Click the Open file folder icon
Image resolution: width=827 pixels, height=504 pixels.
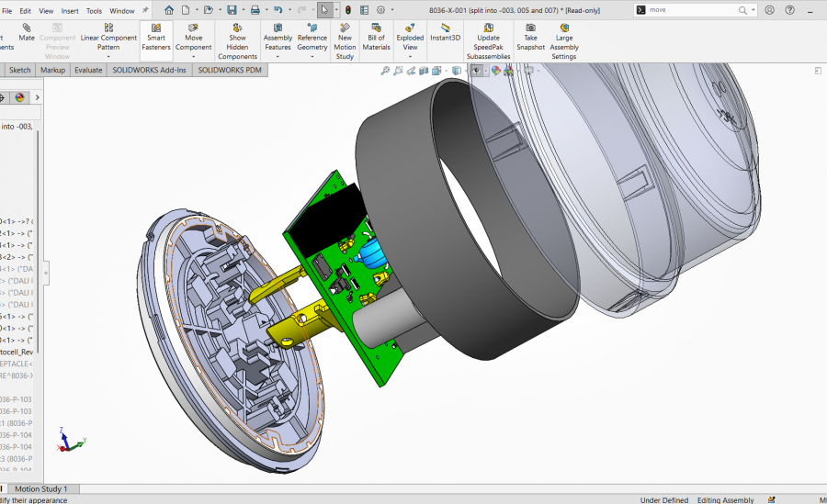pos(209,10)
